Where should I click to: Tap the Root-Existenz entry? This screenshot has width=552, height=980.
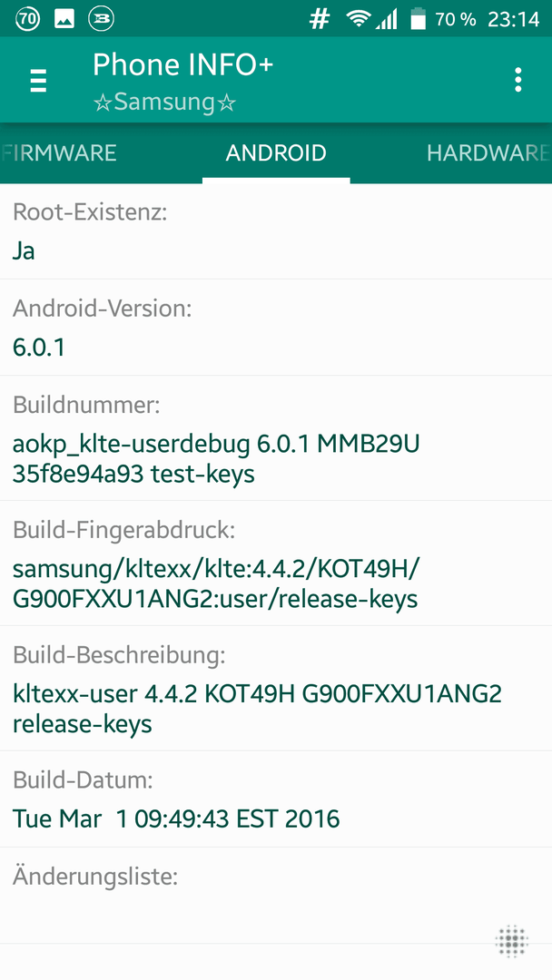[276, 232]
